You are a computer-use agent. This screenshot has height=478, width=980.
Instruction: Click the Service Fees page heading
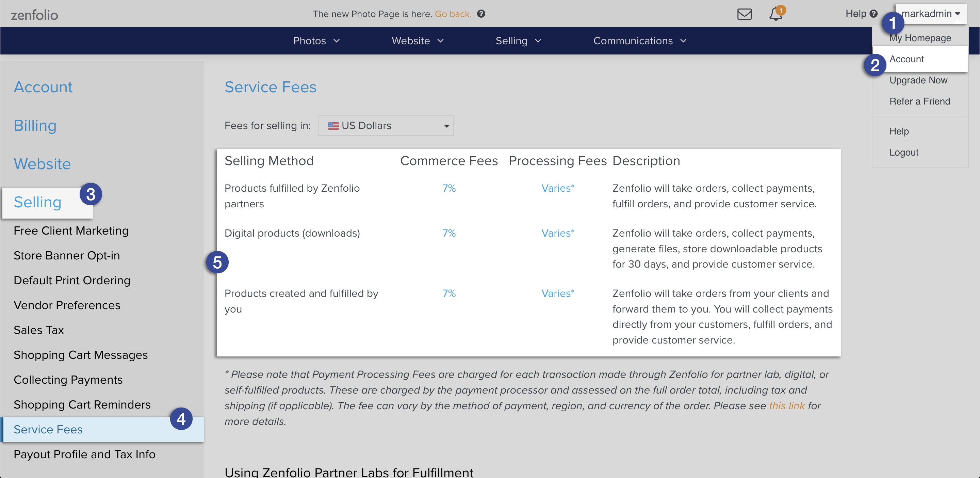point(271,87)
